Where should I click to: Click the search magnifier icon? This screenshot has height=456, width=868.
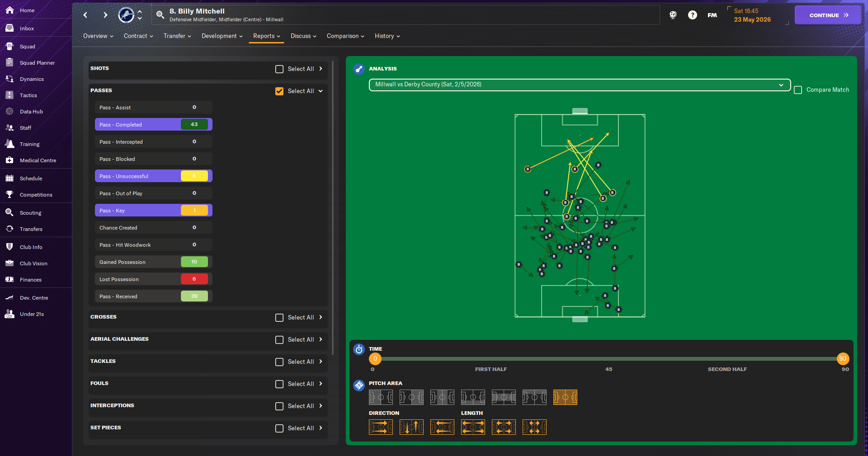tap(160, 15)
